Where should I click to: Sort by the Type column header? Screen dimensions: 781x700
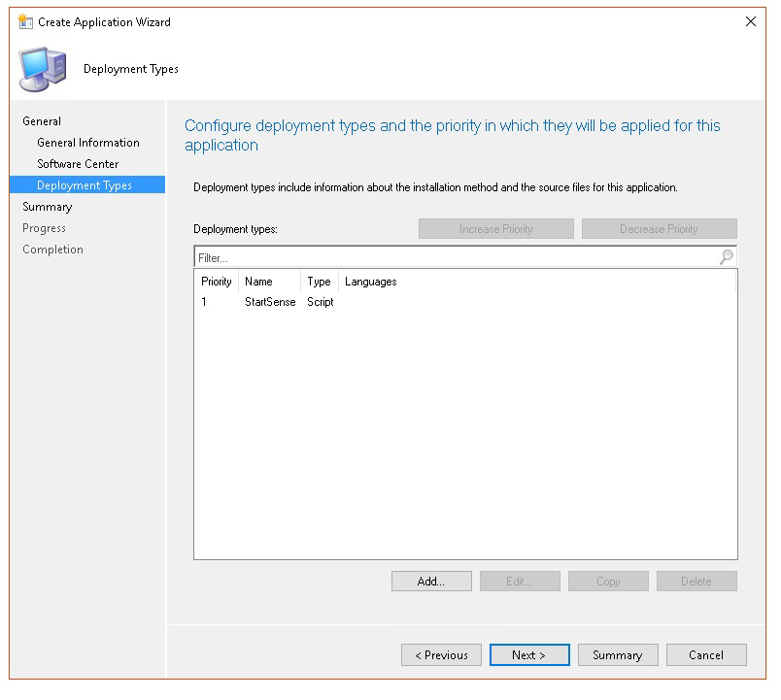pyautogui.click(x=319, y=282)
